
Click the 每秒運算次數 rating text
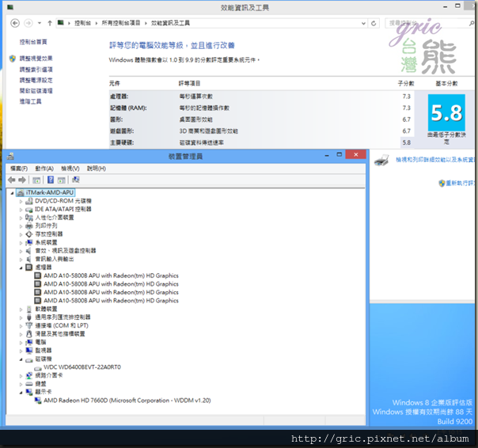pos(195,97)
